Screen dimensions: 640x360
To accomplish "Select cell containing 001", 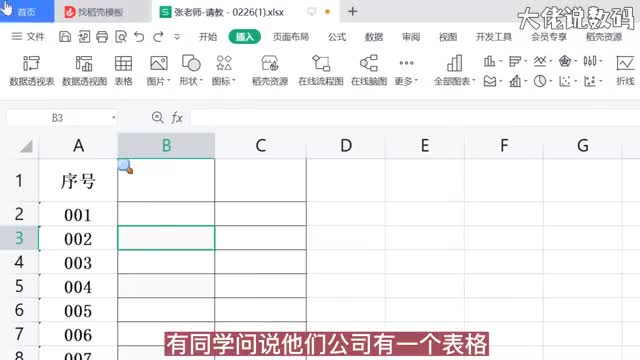I will (78, 214).
